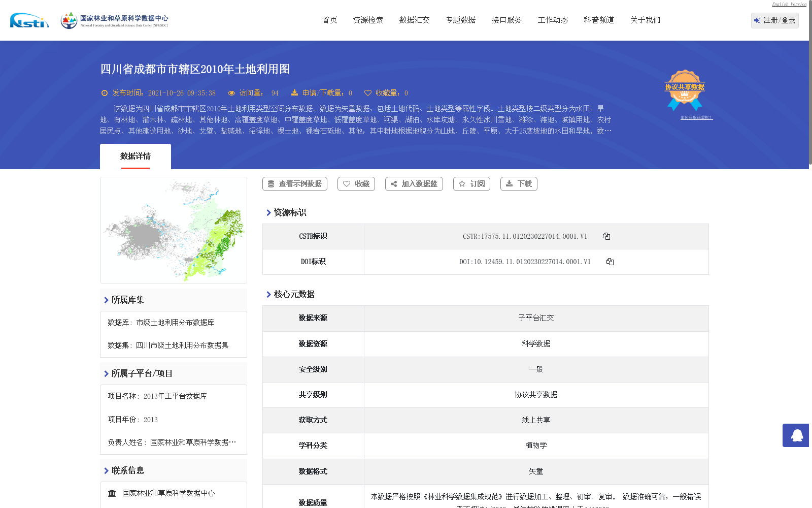The width and height of the screenshot is (812, 508).
Task: Click the NSTI logo
Action: [x=29, y=20]
